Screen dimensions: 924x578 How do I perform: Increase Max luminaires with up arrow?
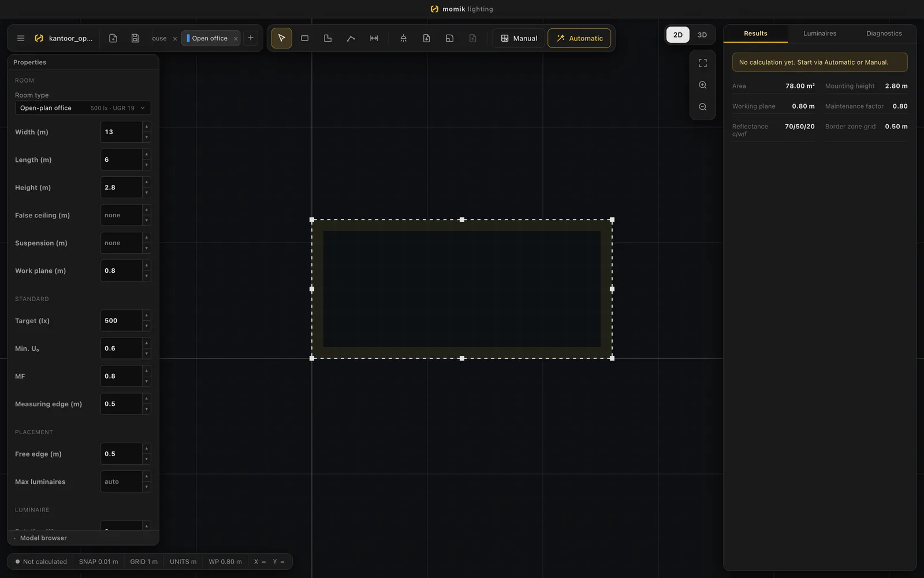point(147,476)
